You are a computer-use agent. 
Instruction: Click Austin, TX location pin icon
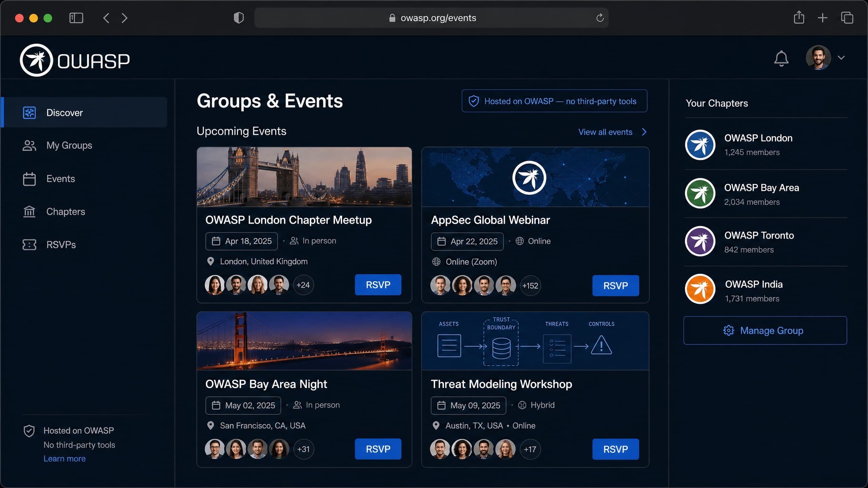click(x=436, y=426)
